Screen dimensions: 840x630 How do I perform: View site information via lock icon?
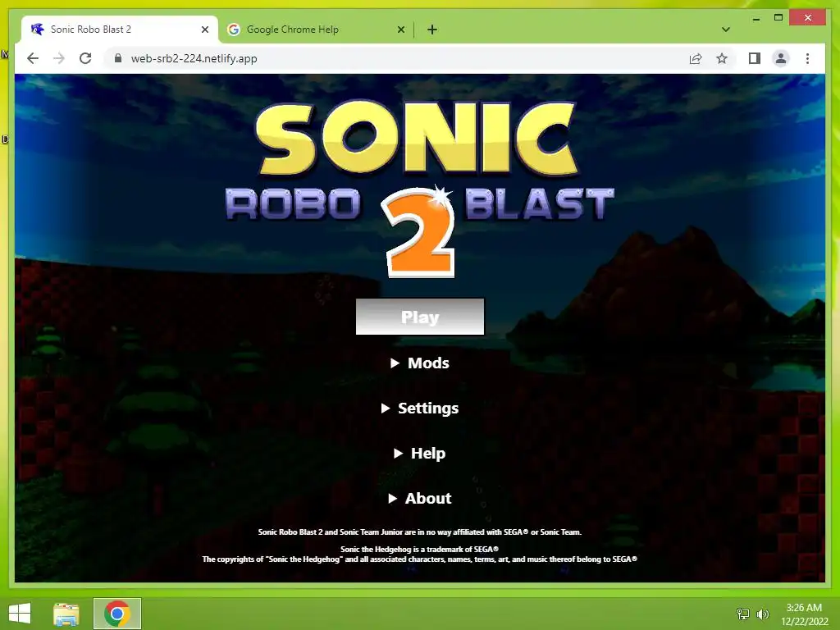(118, 58)
